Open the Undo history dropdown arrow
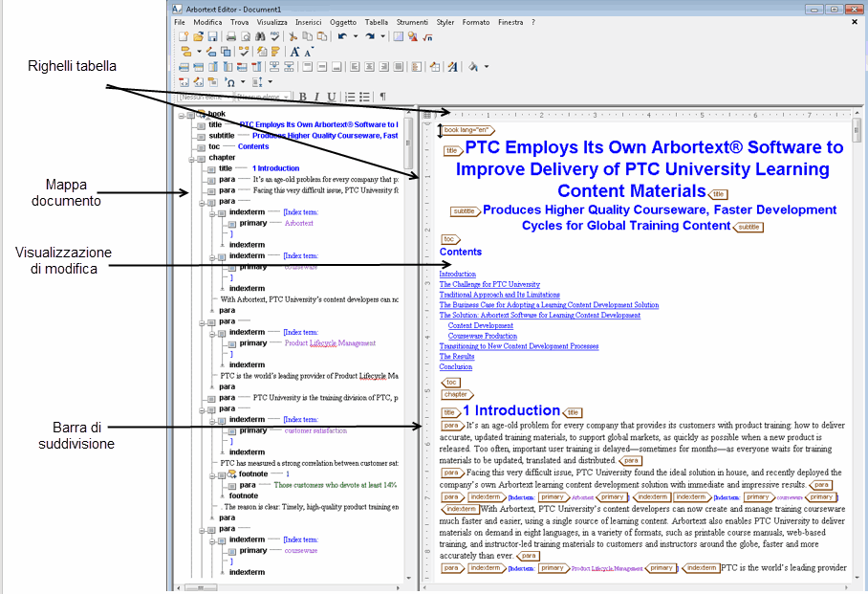Screen dimensions: 868x594 pyautogui.click(x=356, y=36)
